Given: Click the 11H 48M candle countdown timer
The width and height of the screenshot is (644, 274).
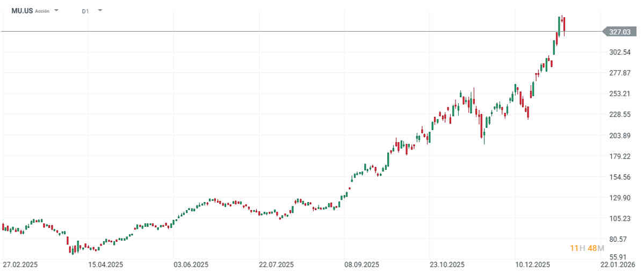Looking at the screenshot, I should pos(587,248).
